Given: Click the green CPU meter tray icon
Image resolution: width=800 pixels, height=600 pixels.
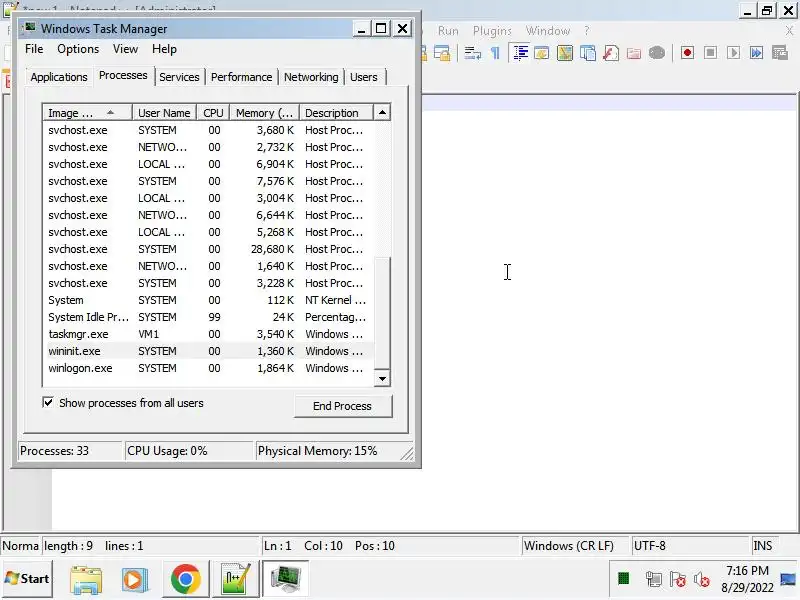Looking at the screenshot, I should coord(623,578).
